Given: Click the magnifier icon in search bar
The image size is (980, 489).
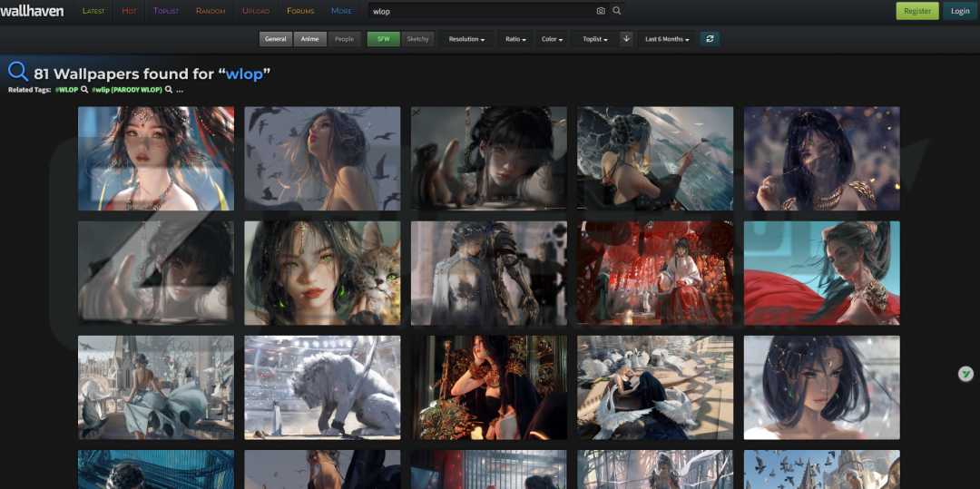Looking at the screenshot, I should 617,11.
